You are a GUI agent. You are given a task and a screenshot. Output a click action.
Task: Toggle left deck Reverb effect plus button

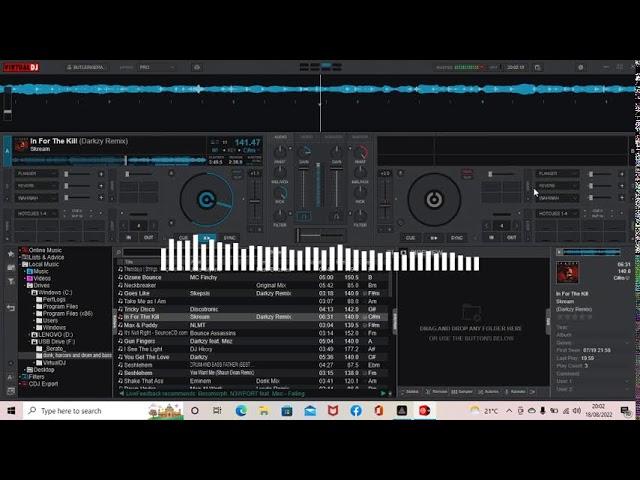[x=101, y=186]
